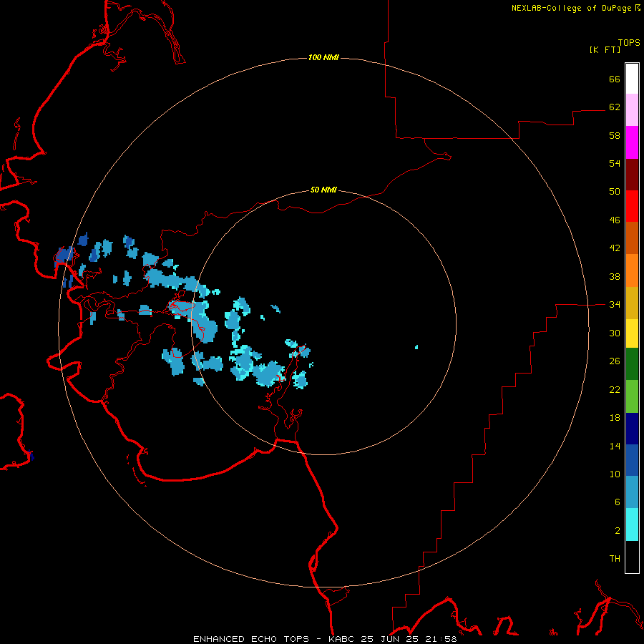Select the magenta swatch in the legend
This screenshot has width=644, height=644.
[x=632, y=142]
